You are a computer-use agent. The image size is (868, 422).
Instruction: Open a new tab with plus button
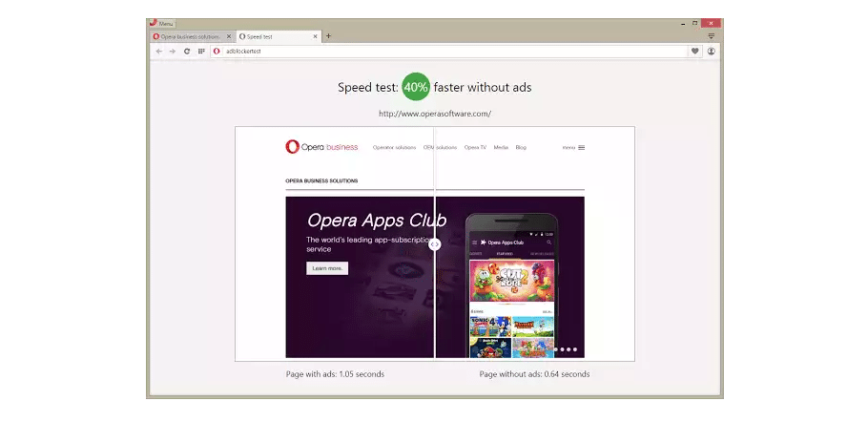tap(328, 36)
